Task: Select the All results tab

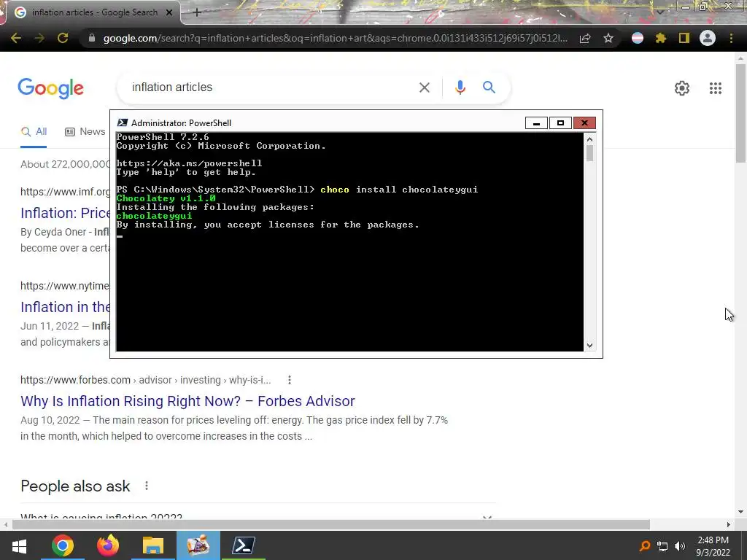Action: click(34, 132)
